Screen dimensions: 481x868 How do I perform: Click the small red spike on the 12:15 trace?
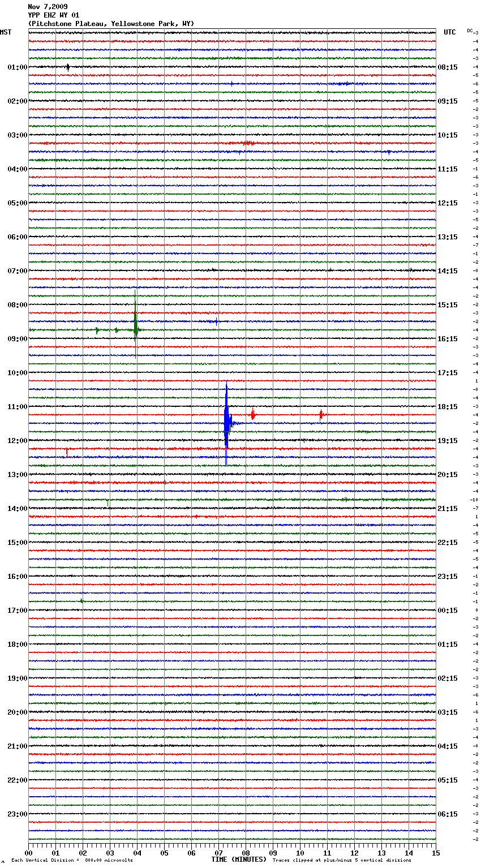click(67, 452)
